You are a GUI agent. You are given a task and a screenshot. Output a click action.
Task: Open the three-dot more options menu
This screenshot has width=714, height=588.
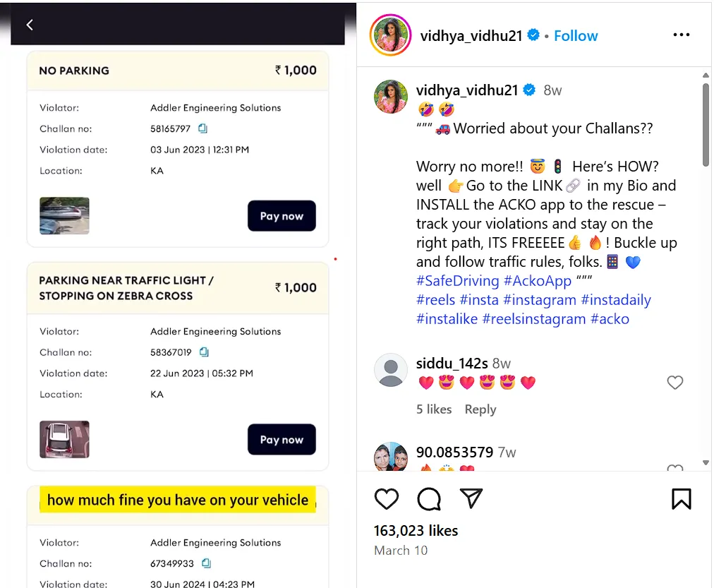(681, 35)
